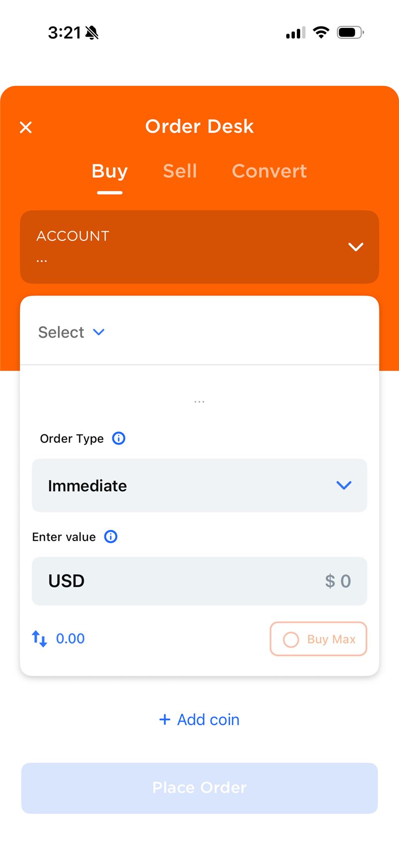Image resolution: width=399 pixels, height=868 pixels.
Task: Tap the Order Type info icon
Action: 119,438
